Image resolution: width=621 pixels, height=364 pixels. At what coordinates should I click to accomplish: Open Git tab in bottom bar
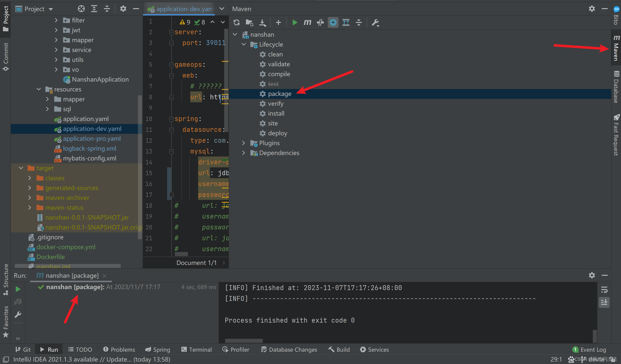pyautogui.click(x=23, y=349)
